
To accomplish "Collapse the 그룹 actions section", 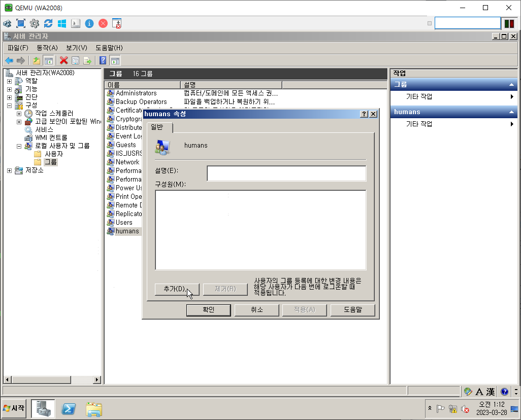I will coord(511,85).
